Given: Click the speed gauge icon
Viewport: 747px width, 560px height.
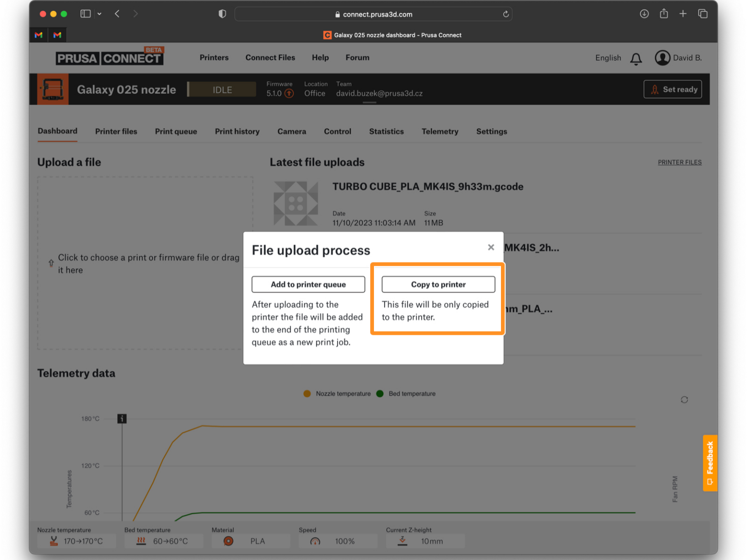Looking at the screenshot, I should (x=315, y=542).
